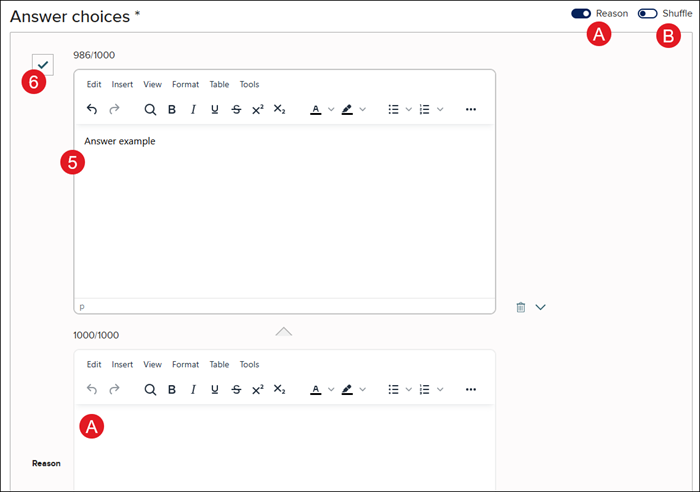Collapse the Reason section with up chevron
Screen dimensions: 700x493
pyautogui.click(x=284, y=331)
